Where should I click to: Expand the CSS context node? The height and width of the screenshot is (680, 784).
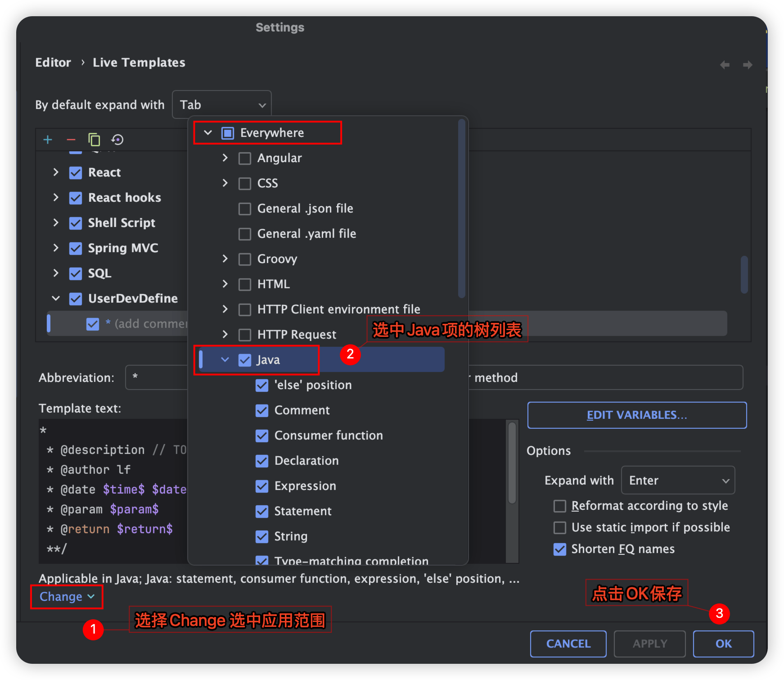coord(225,183)
